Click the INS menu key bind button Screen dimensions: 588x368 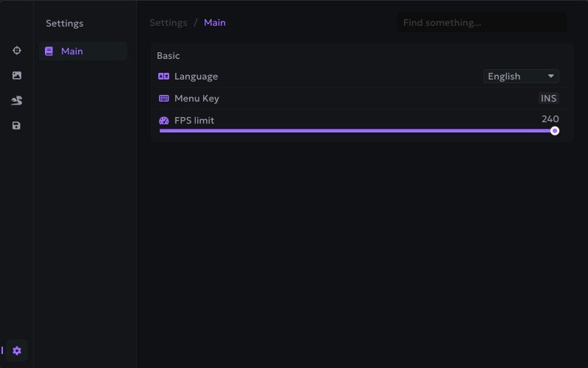(548, 99)
